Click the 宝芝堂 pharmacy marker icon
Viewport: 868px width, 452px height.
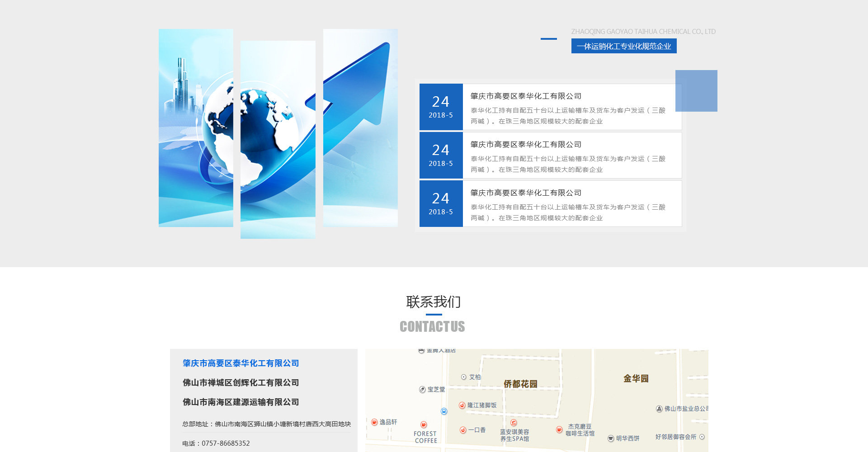click(422, 390)
